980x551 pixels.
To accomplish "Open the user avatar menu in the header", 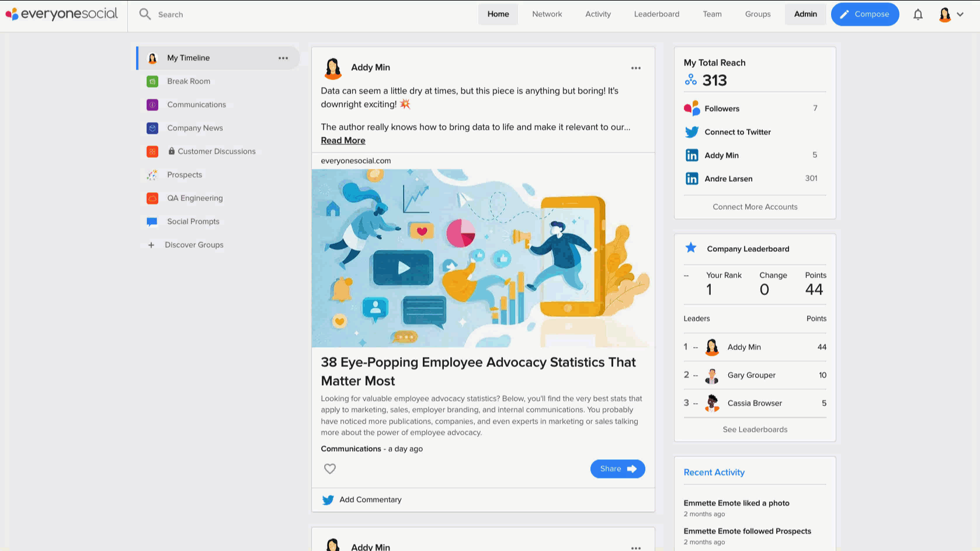I will [951, 15].
